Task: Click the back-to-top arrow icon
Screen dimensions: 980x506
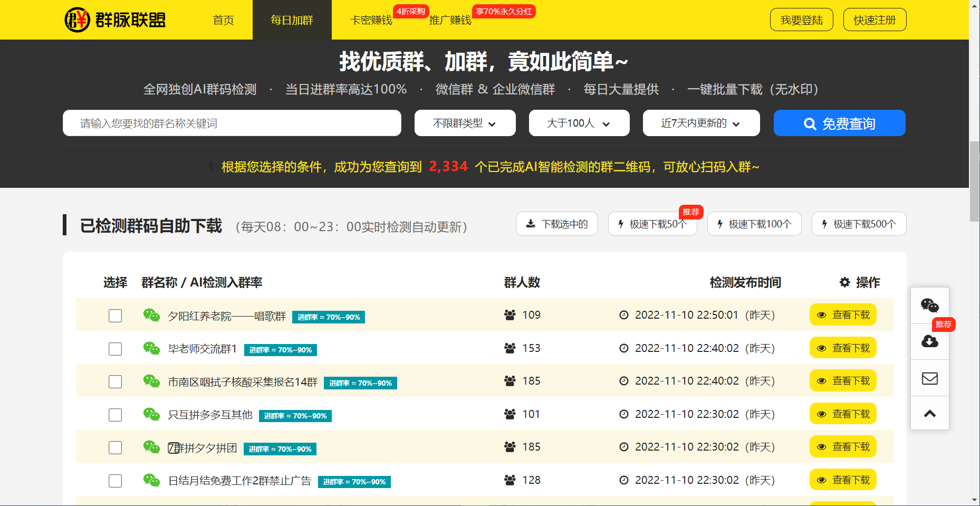Action: tap(930, 414)
